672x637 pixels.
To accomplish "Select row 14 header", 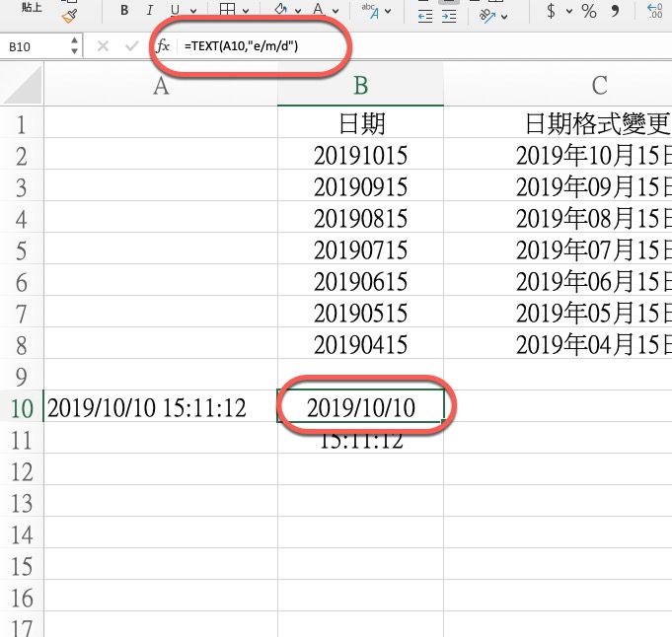I will click(x=22, y=534).
